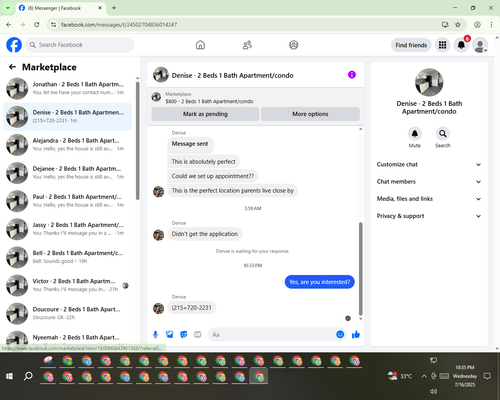Reload the page in browser toolbar
This screenshot has height=400, width=500.
coord(37,24)
